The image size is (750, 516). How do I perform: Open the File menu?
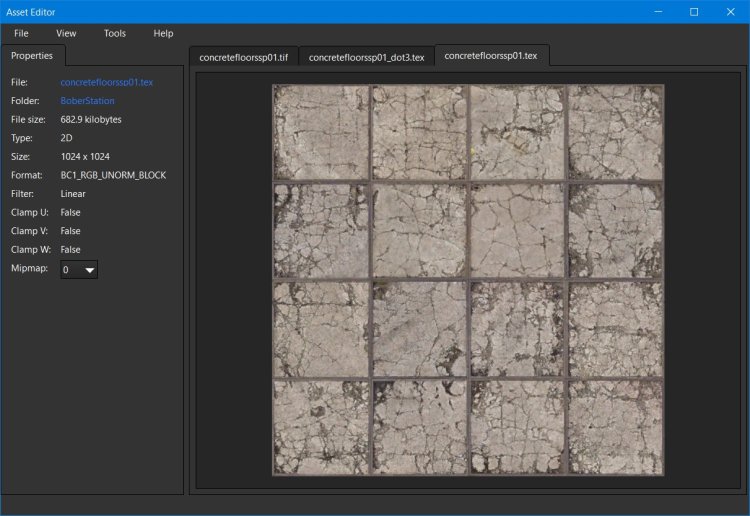click(x=21, y=33)
